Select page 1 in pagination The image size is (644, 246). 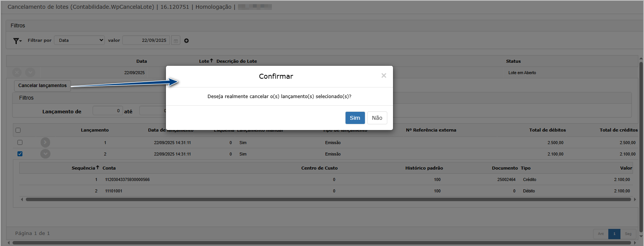(614, 234)
